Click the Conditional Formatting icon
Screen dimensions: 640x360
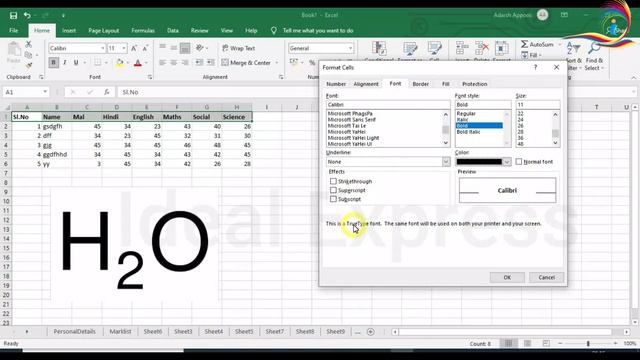tap(379, 49)
